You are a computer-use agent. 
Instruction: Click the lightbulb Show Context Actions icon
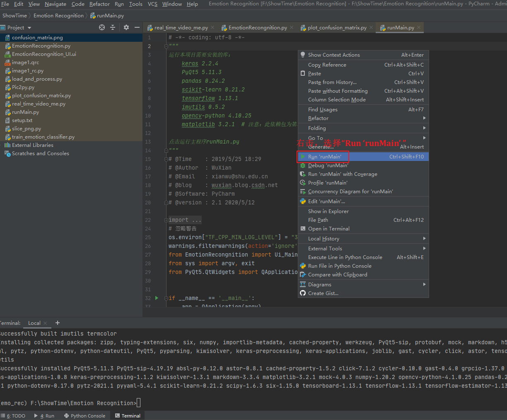(x=303, y=55)
